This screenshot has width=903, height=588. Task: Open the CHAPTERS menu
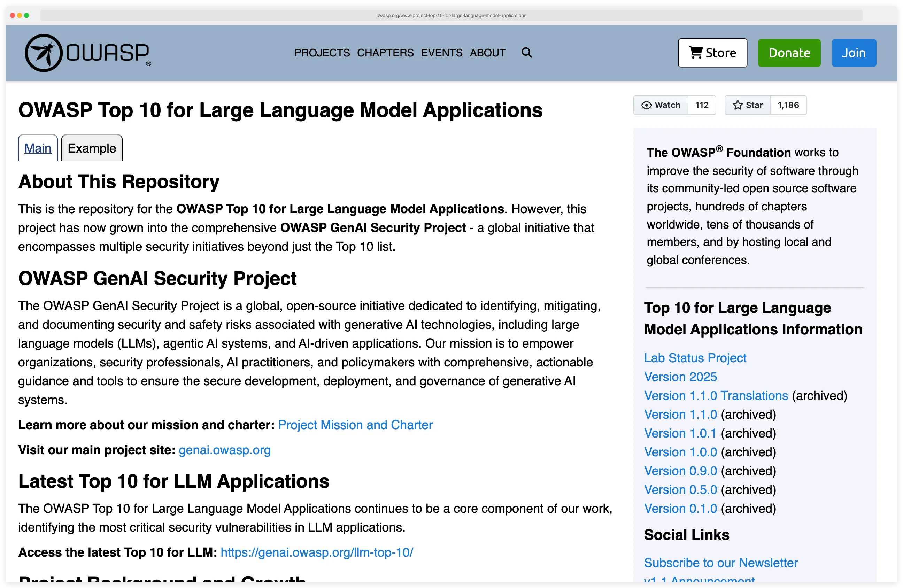pyautogui.click(x=385, y=53)
